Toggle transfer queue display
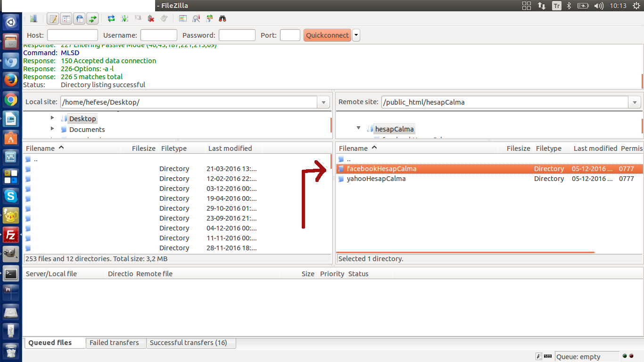 93,19
